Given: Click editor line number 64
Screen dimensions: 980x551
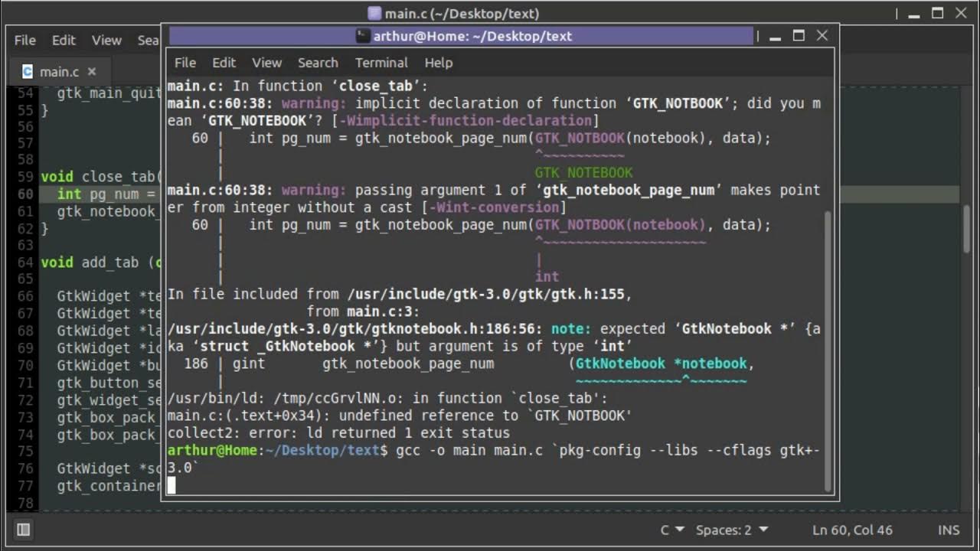Looking at the screenshot, I should click(25, 262).
